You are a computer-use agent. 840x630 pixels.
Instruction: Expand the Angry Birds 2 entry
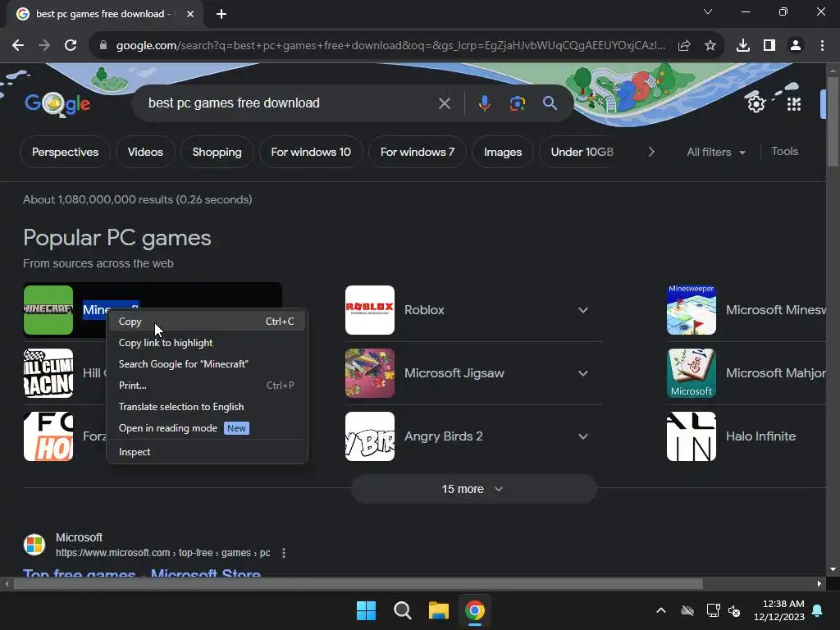click(x=583, y=436)
